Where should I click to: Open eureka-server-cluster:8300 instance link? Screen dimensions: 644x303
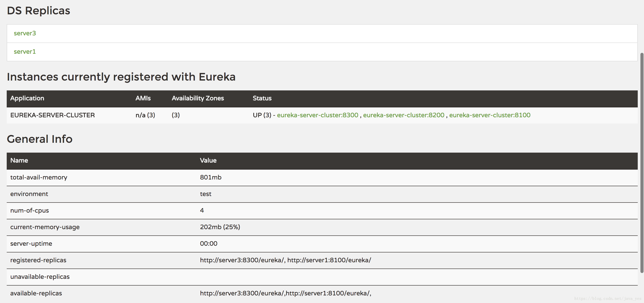click(318, 115)
